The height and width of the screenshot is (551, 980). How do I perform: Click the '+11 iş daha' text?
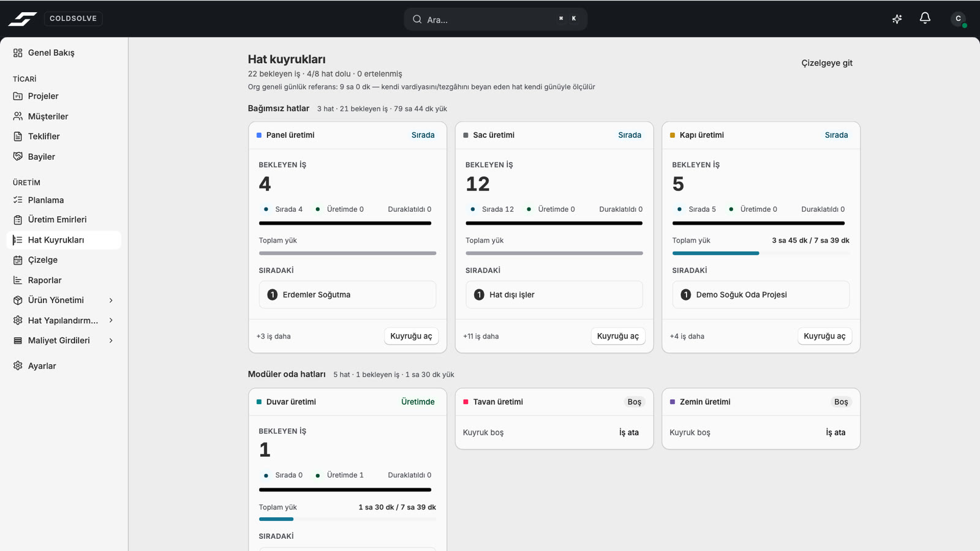tap(481, 336)
